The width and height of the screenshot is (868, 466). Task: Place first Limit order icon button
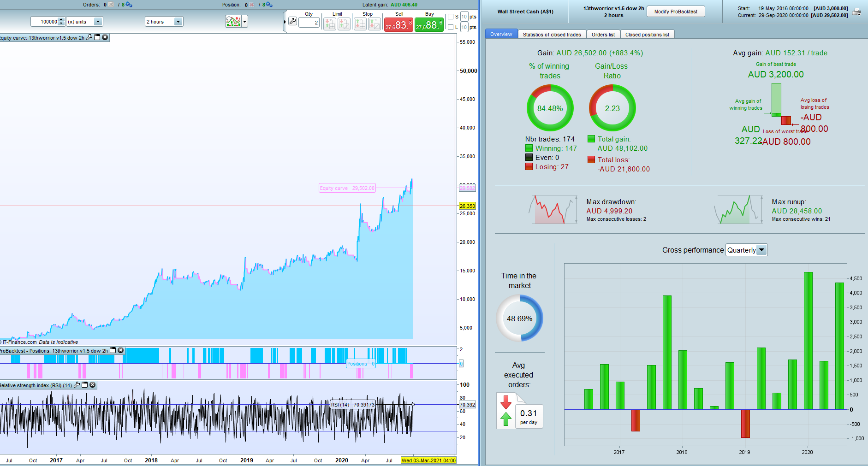point(330,24)
